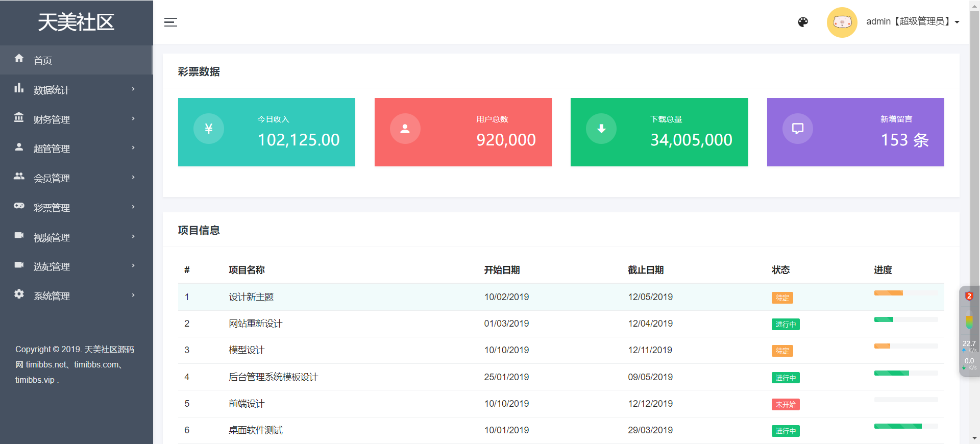Click the 系统管理 gear icon
The image size is (980, 444).
[19, 294]
